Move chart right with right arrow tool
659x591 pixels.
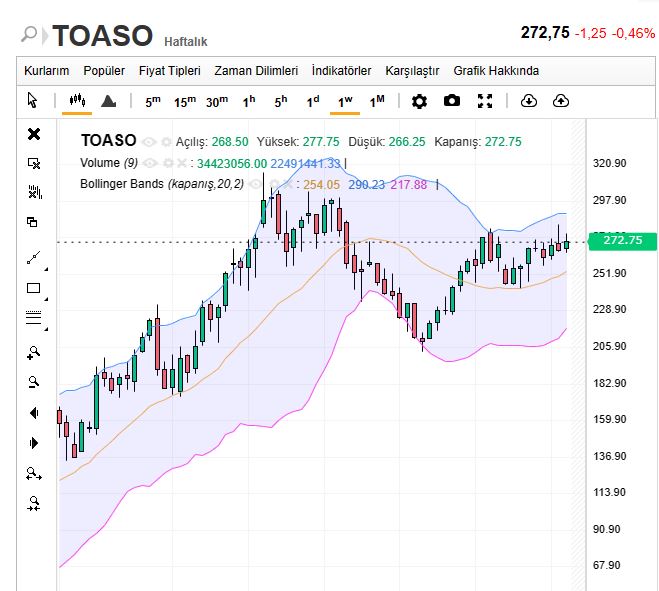point(34,443)
